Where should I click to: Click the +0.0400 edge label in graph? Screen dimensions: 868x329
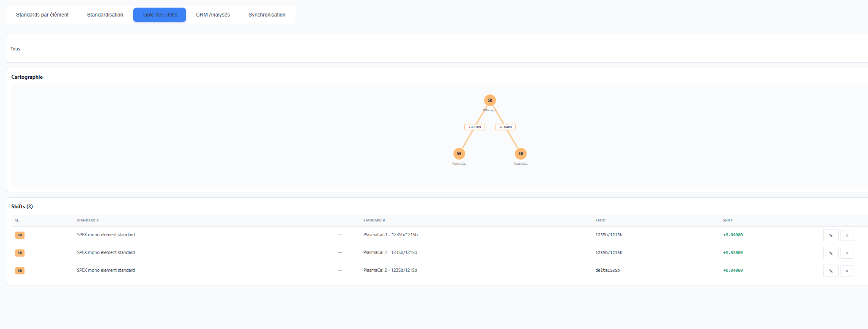coord(505,127)
